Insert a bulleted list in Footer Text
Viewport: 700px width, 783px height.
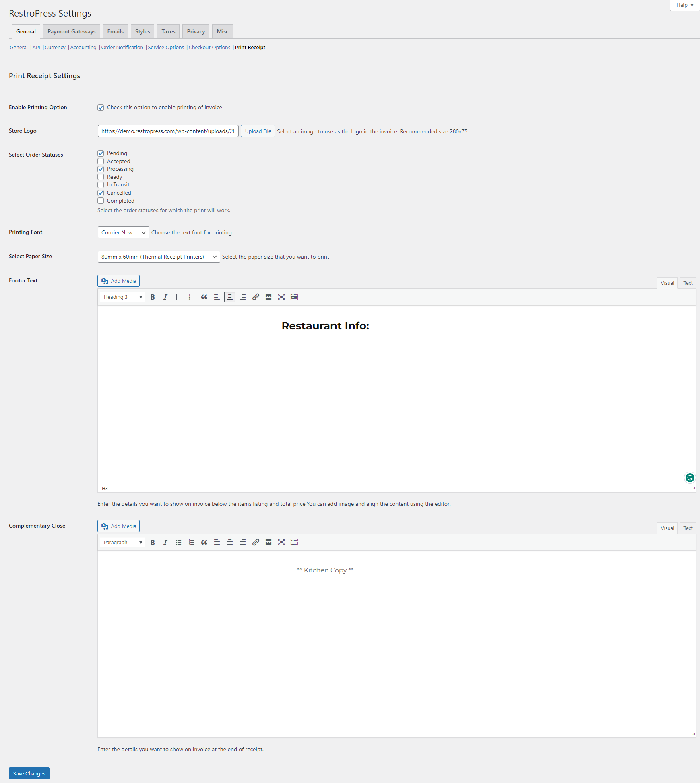coord(178,297)
